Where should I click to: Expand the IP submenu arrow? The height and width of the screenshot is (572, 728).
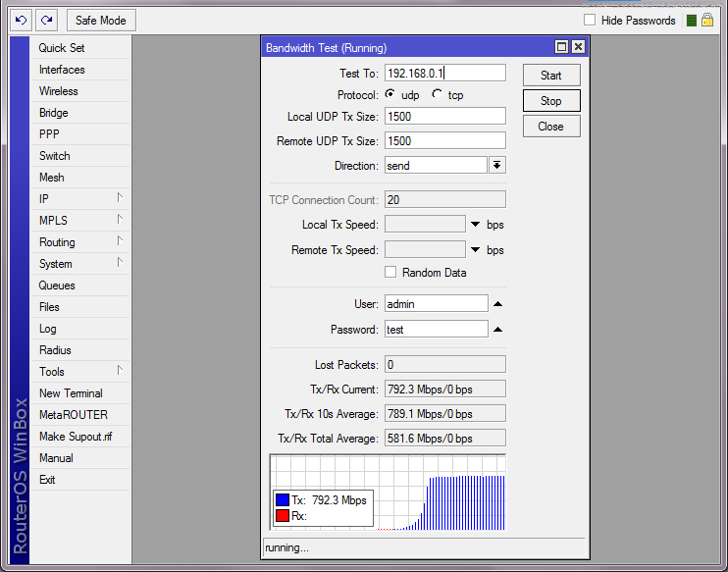[x=120, y=198]
